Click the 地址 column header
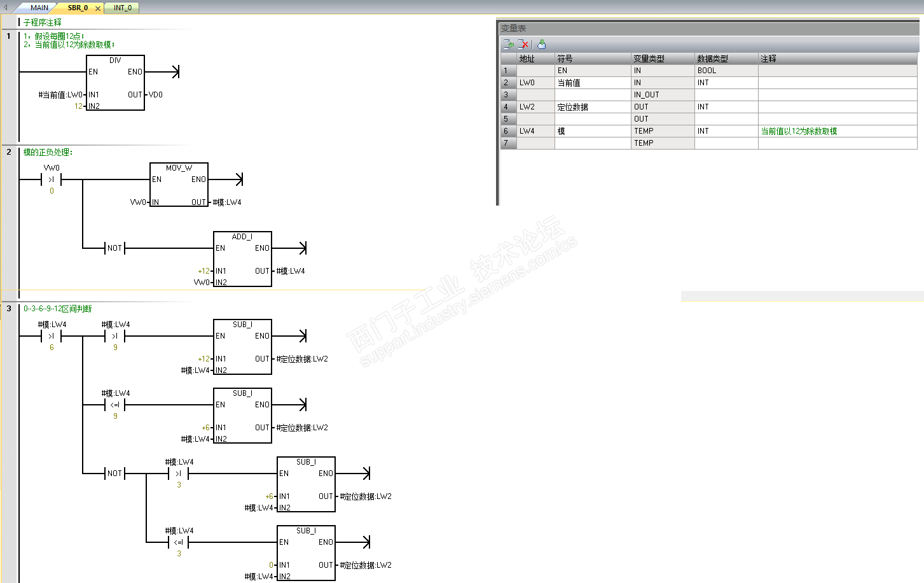The height and width of the screenshot is (583, 924). point(535,59)
